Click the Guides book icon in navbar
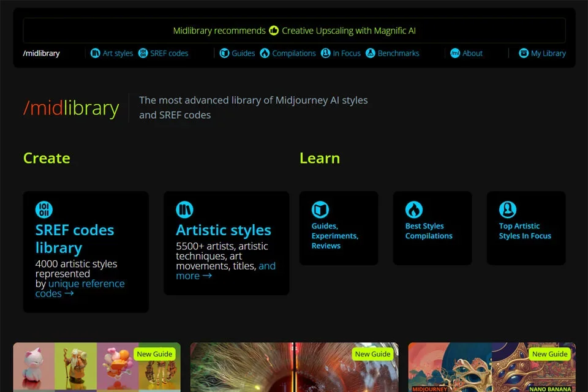The width and height of the screenshot is (588, 392). (224, 53)
